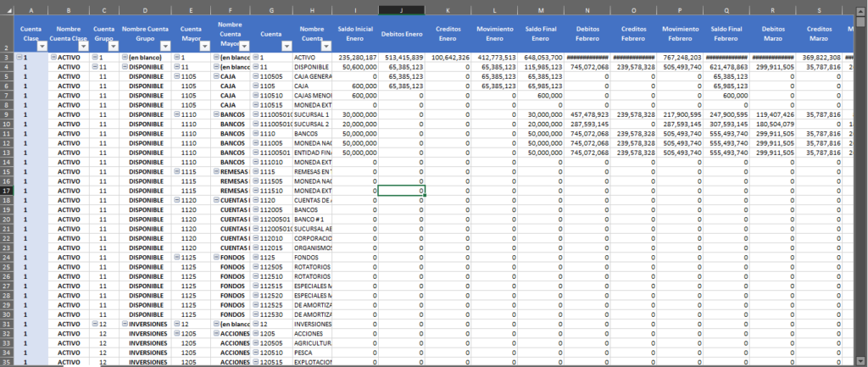
Task: Select column S header
Action: [820, 10]
